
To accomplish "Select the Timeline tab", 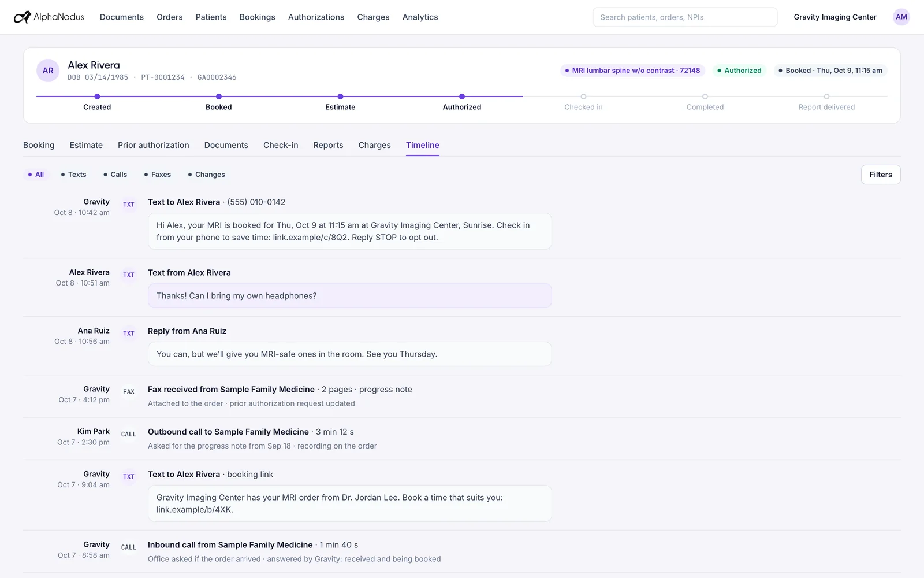I will [423, 145].
